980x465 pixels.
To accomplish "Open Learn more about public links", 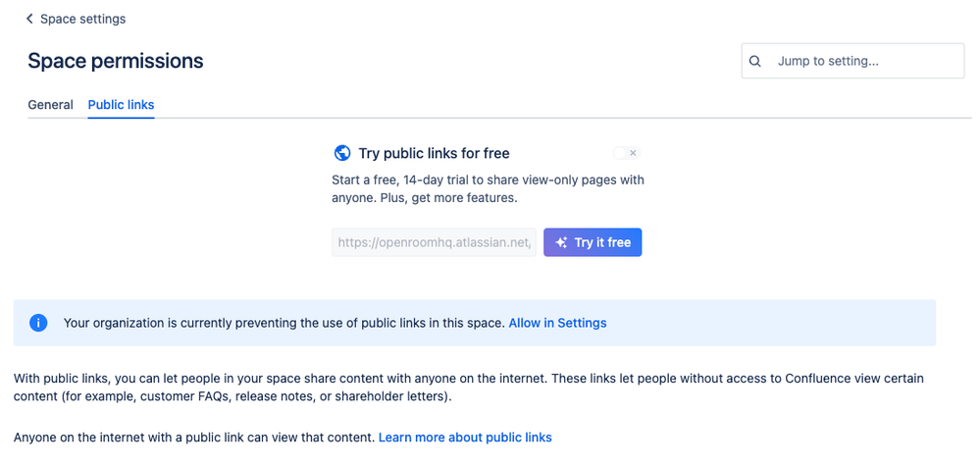I will coord(465,438).
